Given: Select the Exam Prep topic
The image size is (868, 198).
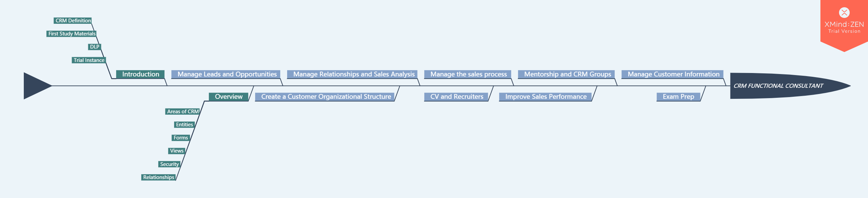Looking at the screenshot, I should (x=678, y=97).
